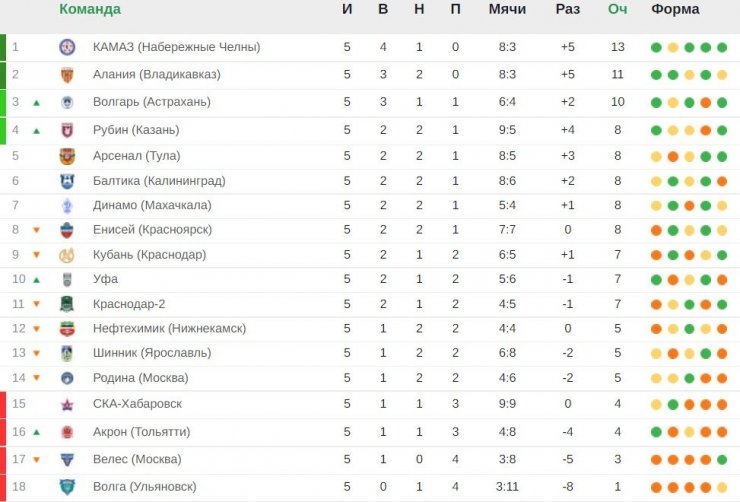
Task: Sort standings by Оч points header
Action: 617,9
